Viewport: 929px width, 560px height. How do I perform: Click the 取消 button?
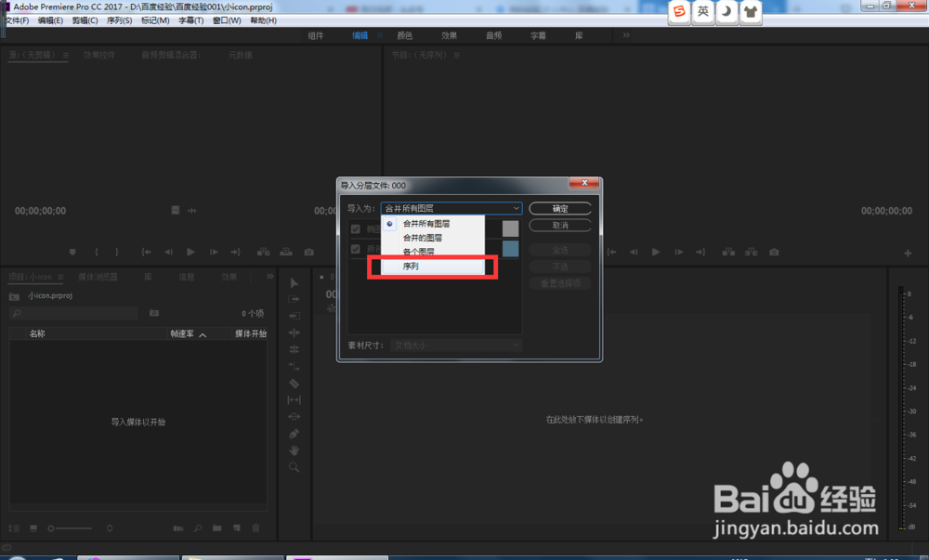coord(560,226)
